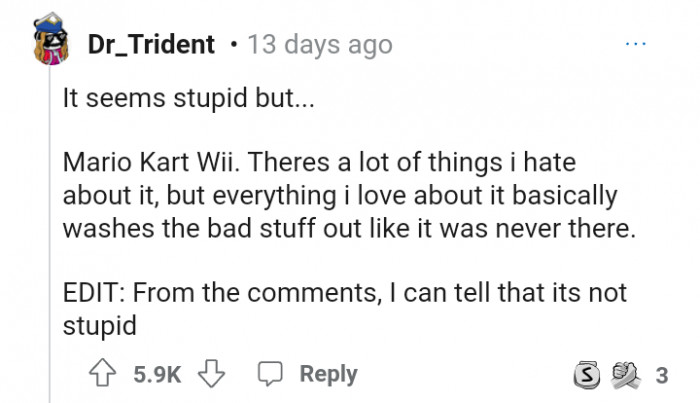Select the line 'washes the bad stuff out'

point(349,228)
